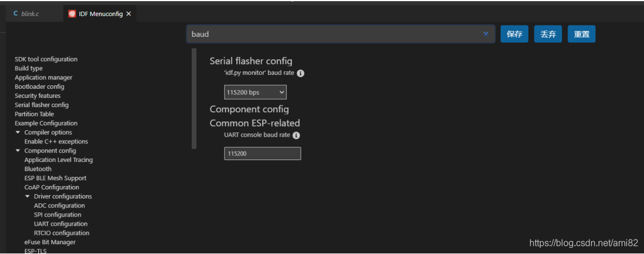The width and height of the screenshot is (644, 254).
Task: Focus the search box containing baud
Action: [340, 34]
